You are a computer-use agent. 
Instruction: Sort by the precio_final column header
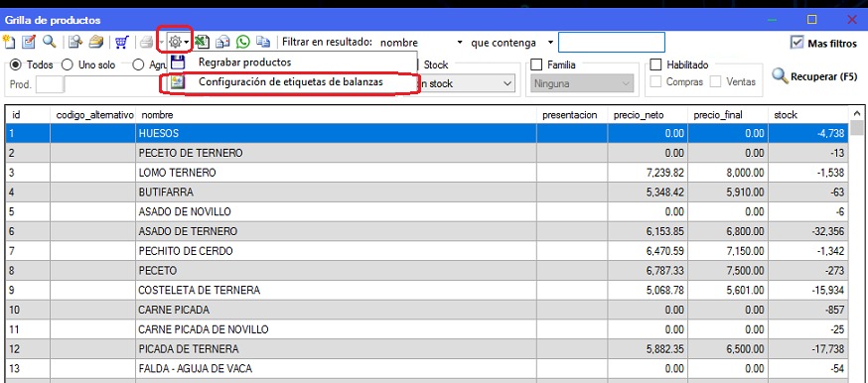pyautogui.click(x=727, y=115)
